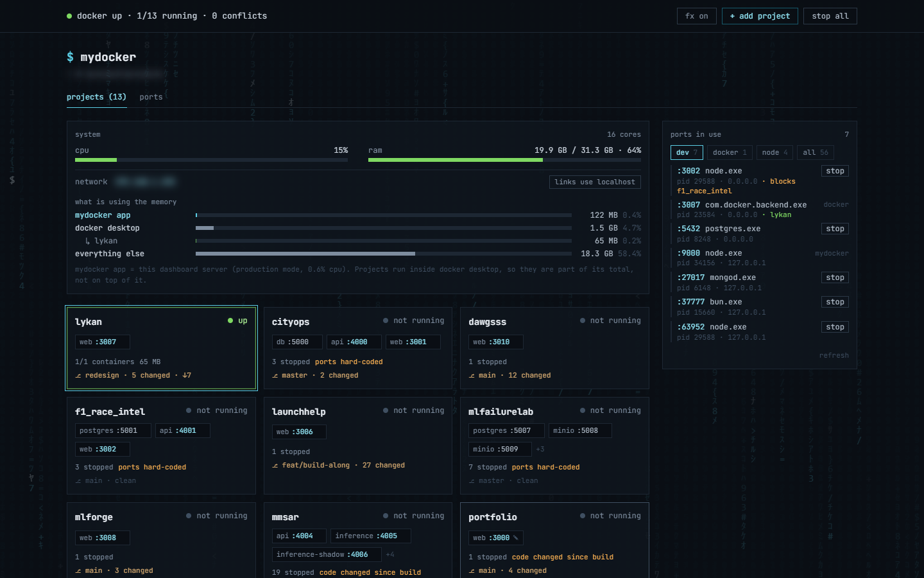Open the cityops web :3001 port chip
Viewport: 924px width, 578px height.
pyautogui.click(x=413, y=342)
